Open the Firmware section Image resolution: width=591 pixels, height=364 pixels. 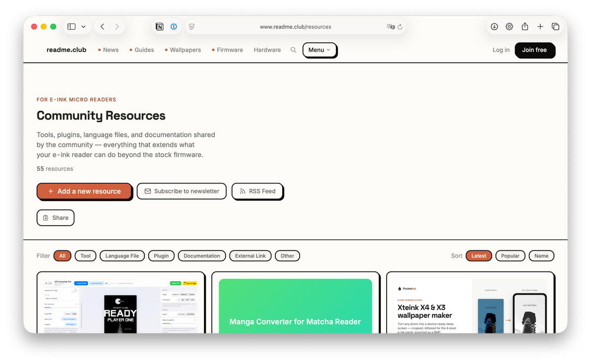click(x=228, y=50)
